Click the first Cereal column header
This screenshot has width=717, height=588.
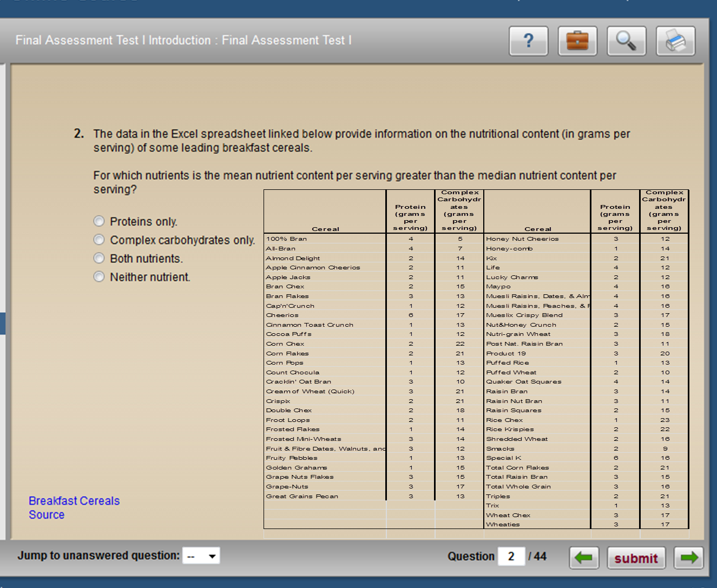click(x=325, y=229)
